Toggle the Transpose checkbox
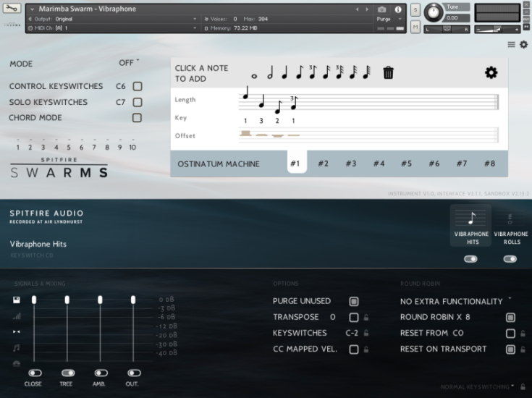 point(354,317)
